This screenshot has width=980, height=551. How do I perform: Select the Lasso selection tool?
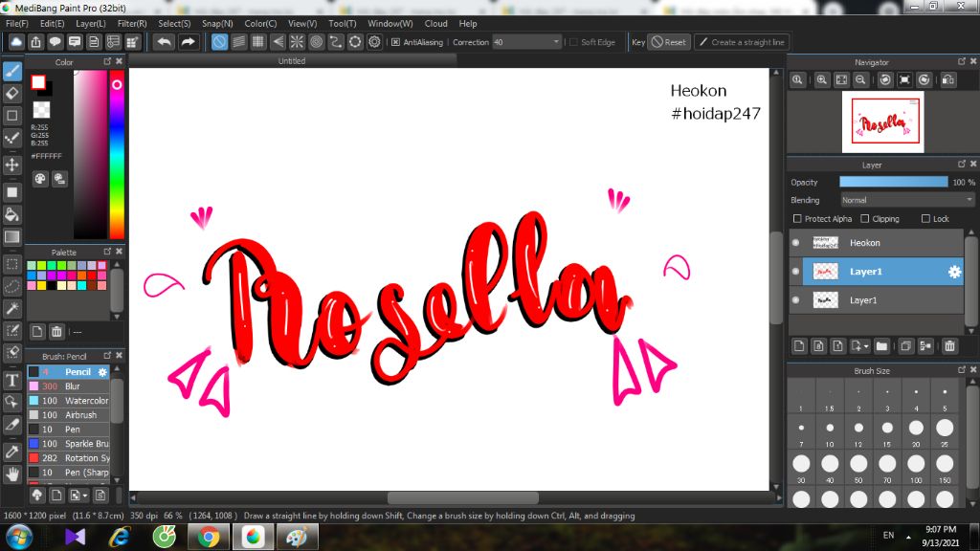tap(11, 286)
